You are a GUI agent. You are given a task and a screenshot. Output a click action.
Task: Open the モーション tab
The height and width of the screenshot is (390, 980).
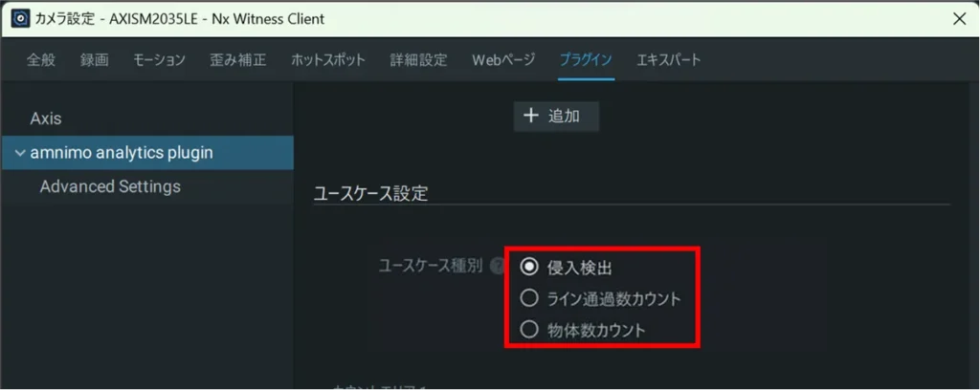coord(159,59)
